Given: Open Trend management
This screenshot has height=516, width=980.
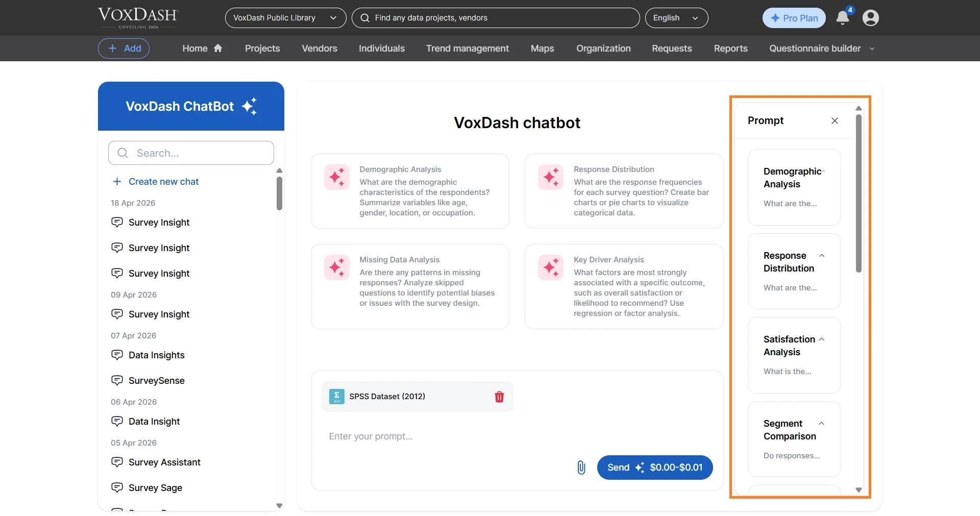Looking at the screenshot, I should click(468, 48).
